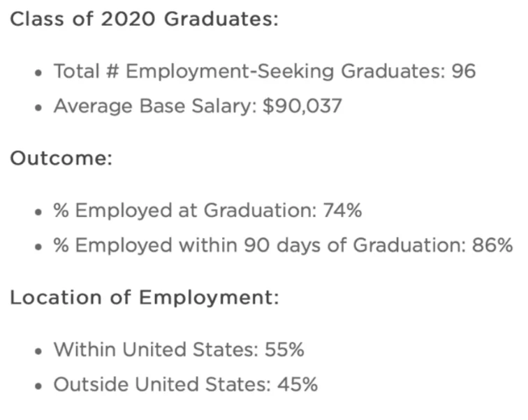Click the graduate count value 96
Image resolution: width=528 pixels, height=420 pixels.
[463, 71]
